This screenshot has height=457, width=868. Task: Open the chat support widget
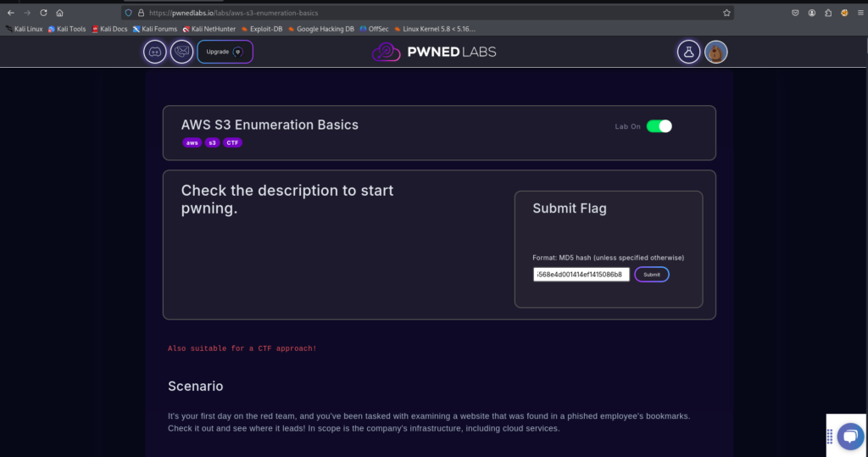pyautogui.click(x=851, y=436)
